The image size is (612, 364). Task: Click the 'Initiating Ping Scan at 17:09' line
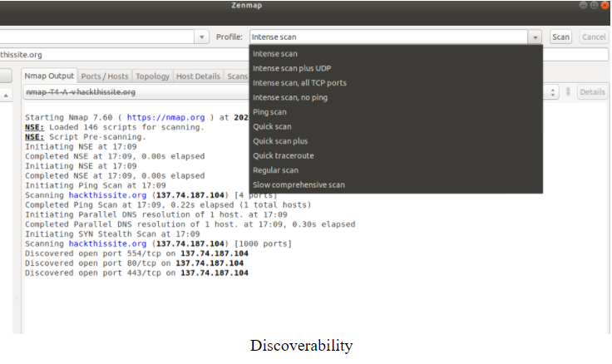[x=96, y=185]
